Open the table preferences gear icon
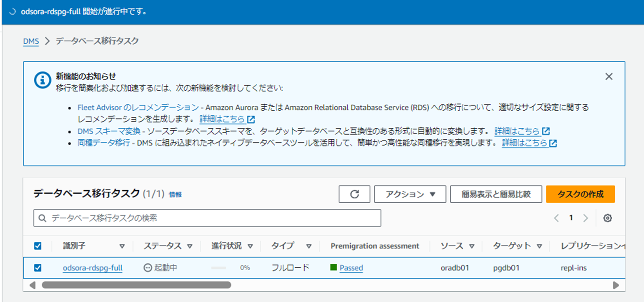The image size is (644, 302). [608, 218]
